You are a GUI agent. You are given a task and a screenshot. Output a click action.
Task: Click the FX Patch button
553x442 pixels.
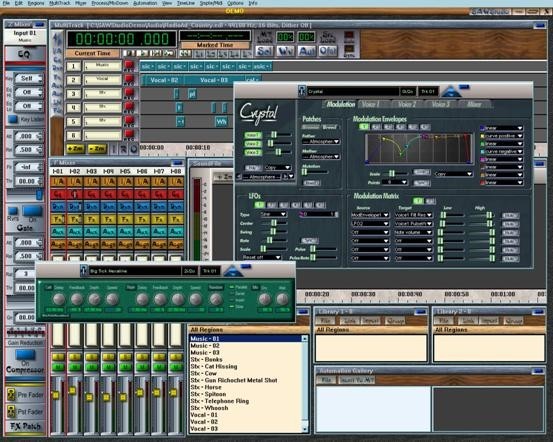click(25, 426)
